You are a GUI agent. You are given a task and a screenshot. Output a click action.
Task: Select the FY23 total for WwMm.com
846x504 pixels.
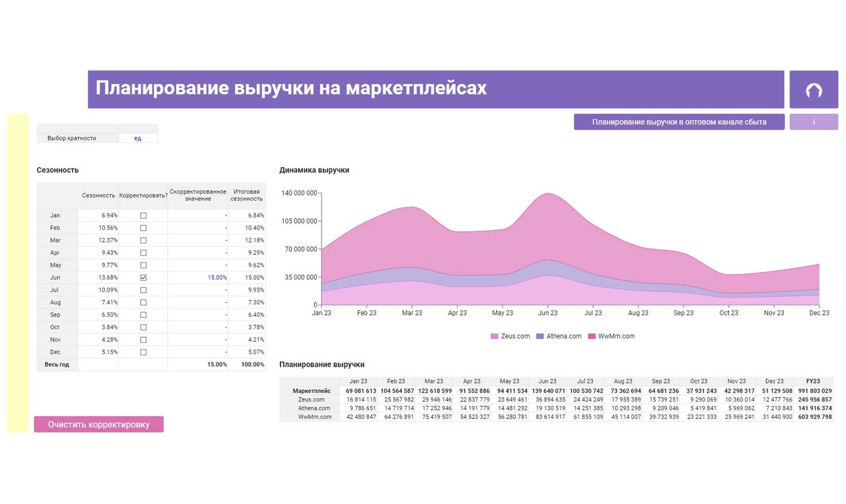(815, 417)
